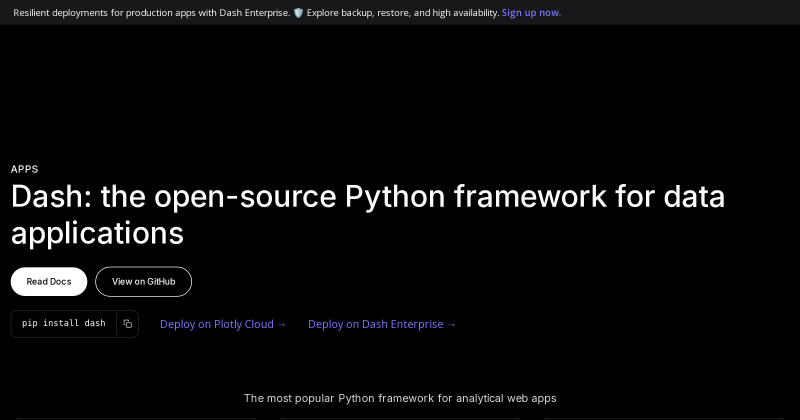Follow the Deploy on Plotly Cloud link

[223, 324]
